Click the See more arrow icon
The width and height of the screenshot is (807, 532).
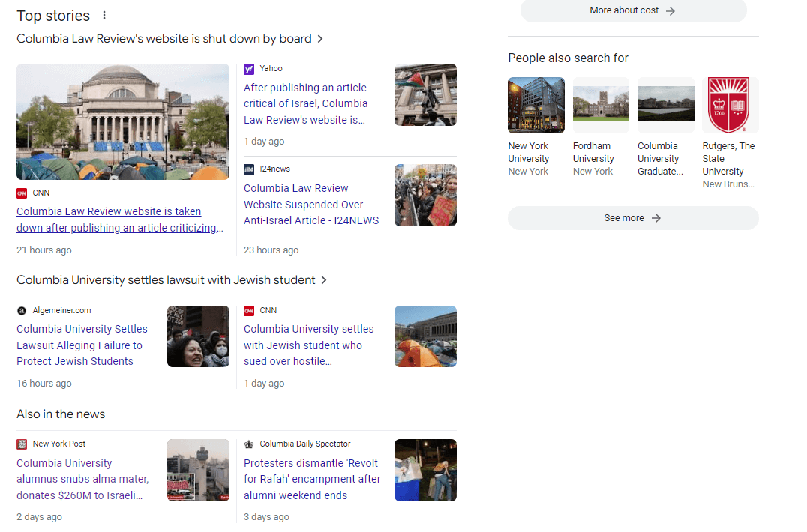(655, 217)
